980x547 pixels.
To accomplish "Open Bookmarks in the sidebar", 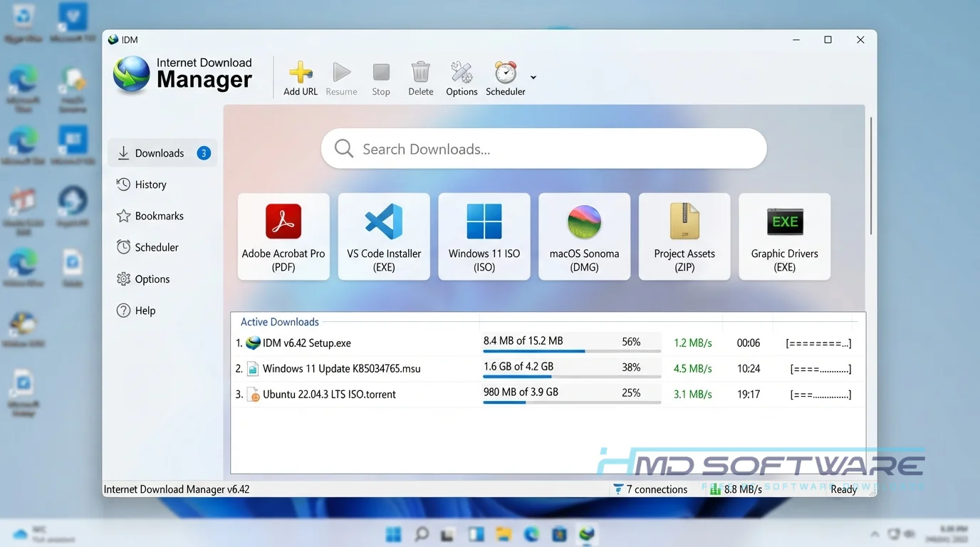I will tap(150, 216).
